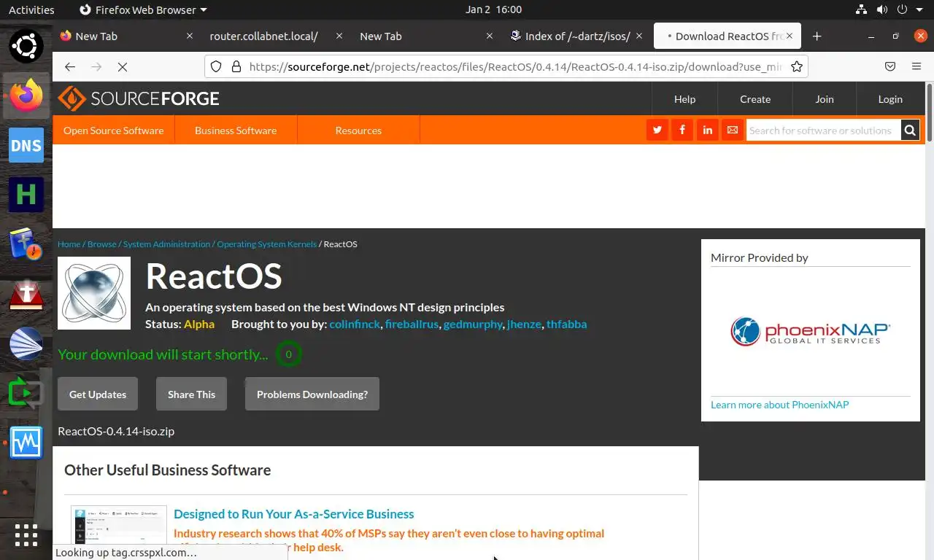
Task: Expand Business Software menu
Action: tap(236, 131)
